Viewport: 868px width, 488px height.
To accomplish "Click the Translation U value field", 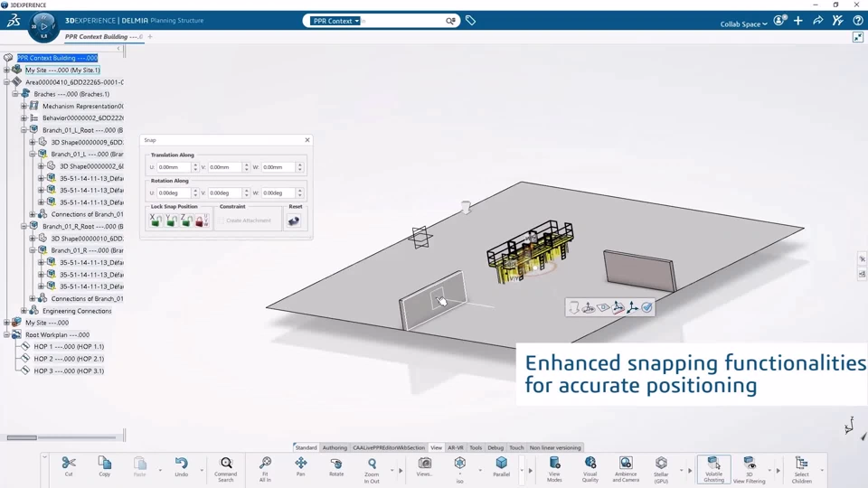I will coord(174,167).
